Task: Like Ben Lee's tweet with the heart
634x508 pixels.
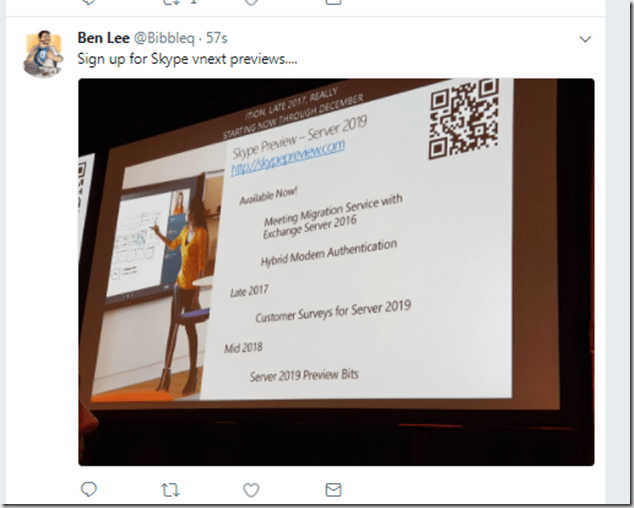Action: pyautogui.click(x=251, y=490)
